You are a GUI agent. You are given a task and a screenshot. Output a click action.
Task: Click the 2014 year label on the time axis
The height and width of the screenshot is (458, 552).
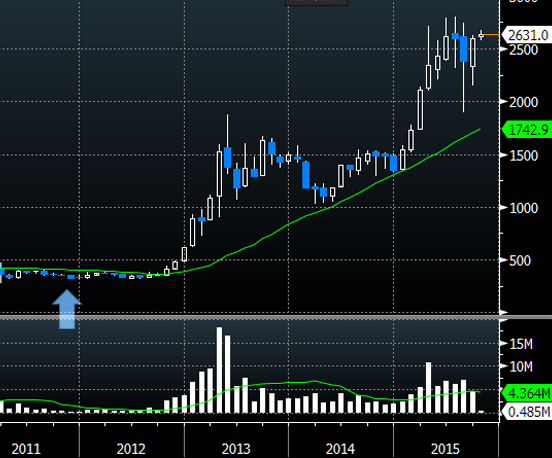340,449
